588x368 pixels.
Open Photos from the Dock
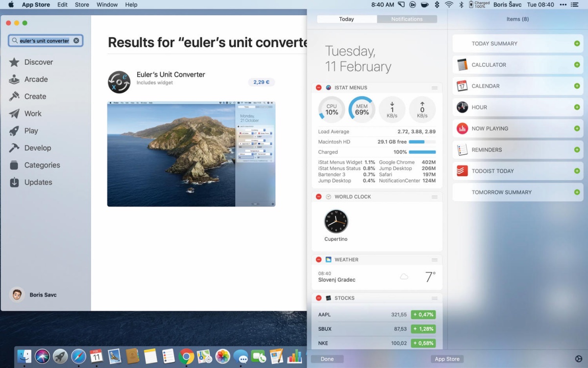coord(222,356)
